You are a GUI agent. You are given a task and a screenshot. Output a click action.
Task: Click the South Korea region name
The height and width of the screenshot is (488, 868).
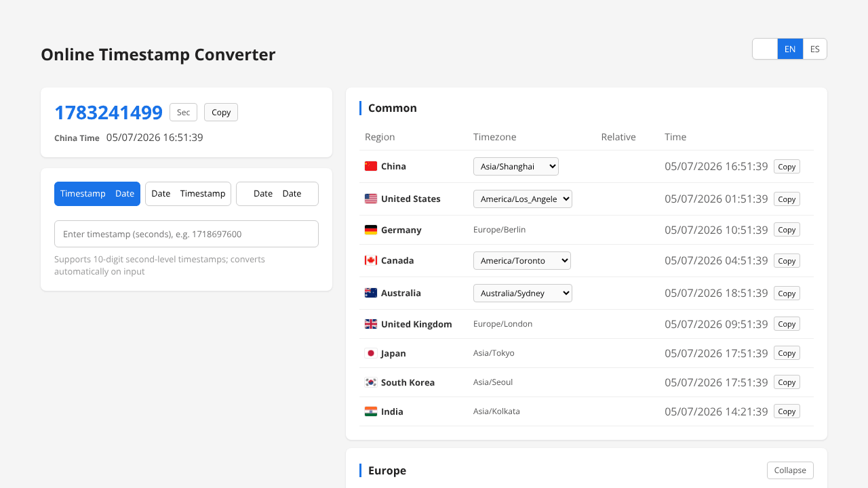pos(408,382)
